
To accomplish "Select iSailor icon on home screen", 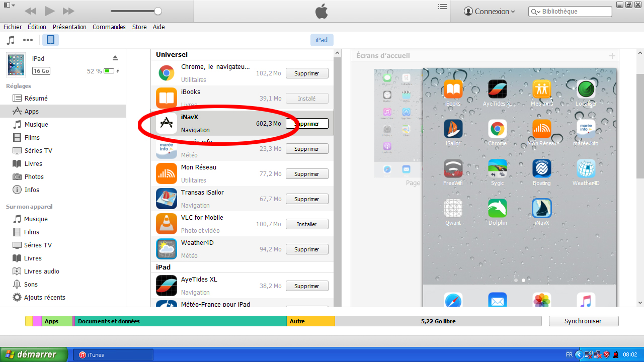I will 453,129.
